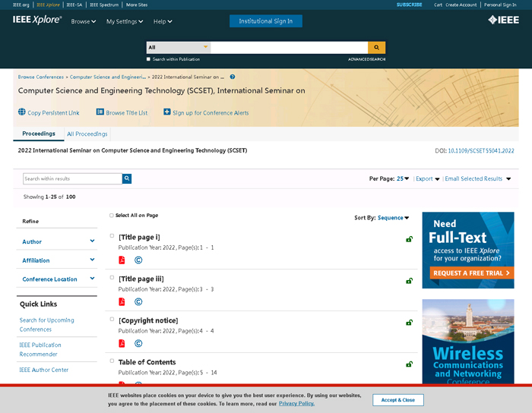Open the PDF icon for [Title page iii]
Viewport: 532px width, 413px height.
point(122,301)
